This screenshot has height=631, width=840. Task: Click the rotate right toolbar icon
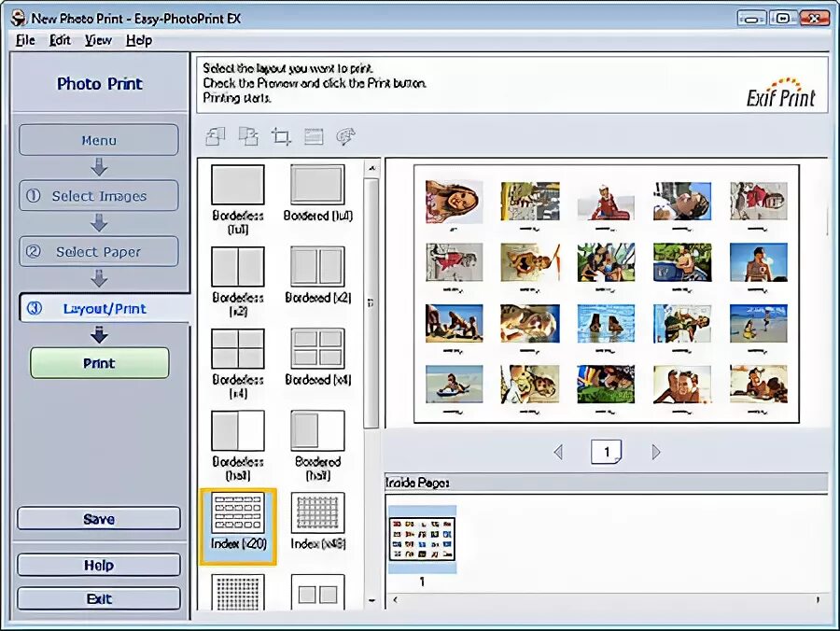(x=248, y=136)
